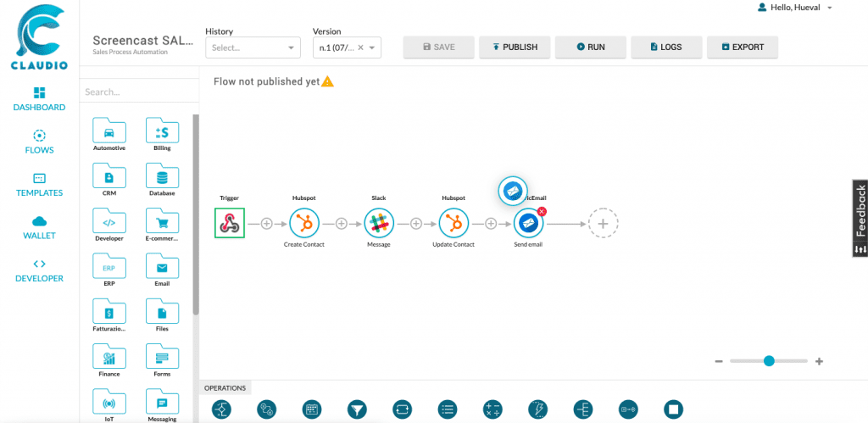This screenshot has height=423, width=868.
Task: Remove Send email node via red X
Action: tap(542, 211)
